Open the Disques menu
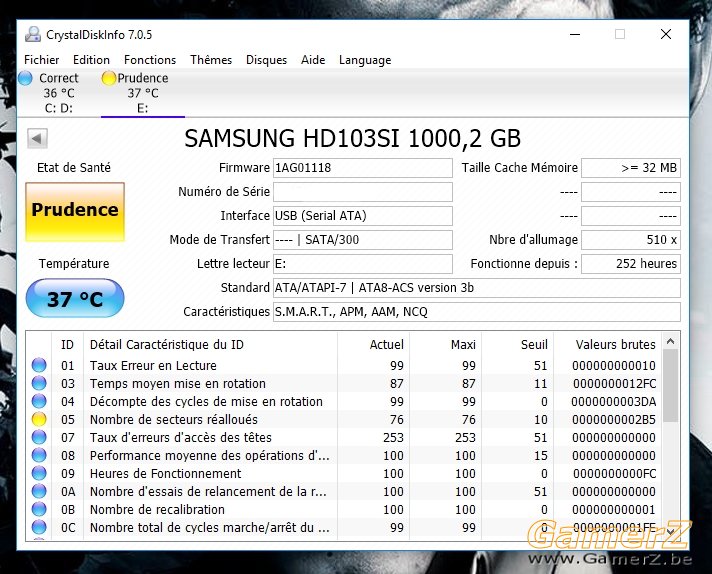 (266, 60)
